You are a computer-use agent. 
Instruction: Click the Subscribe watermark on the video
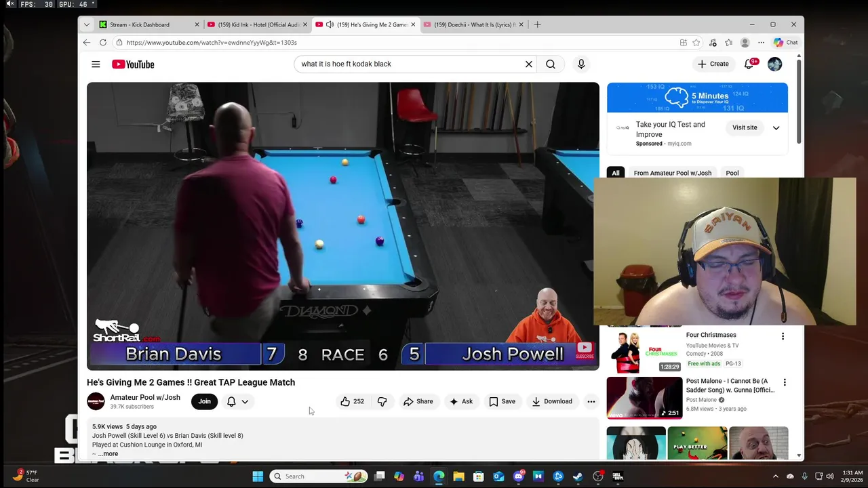point(585,350)
